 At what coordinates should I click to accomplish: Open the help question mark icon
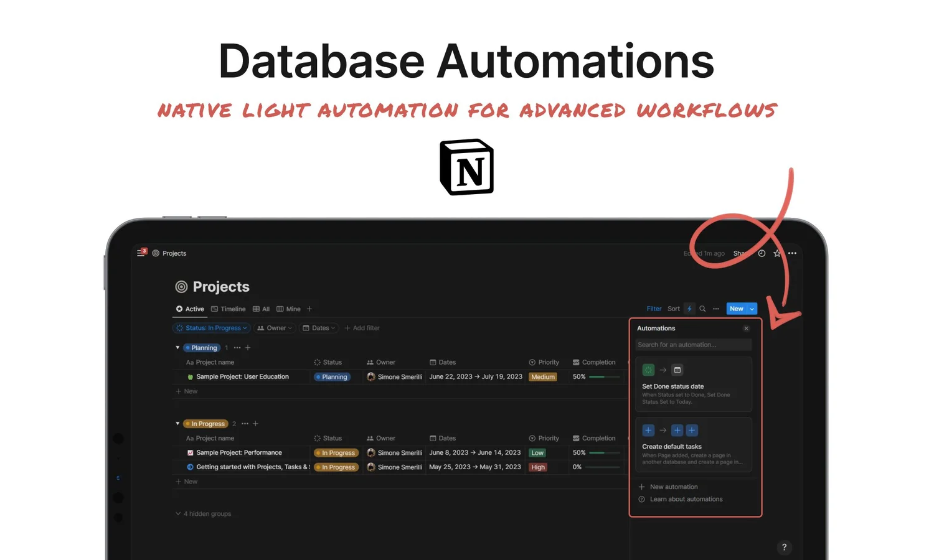pyautogui.click(x=784, y=547)
